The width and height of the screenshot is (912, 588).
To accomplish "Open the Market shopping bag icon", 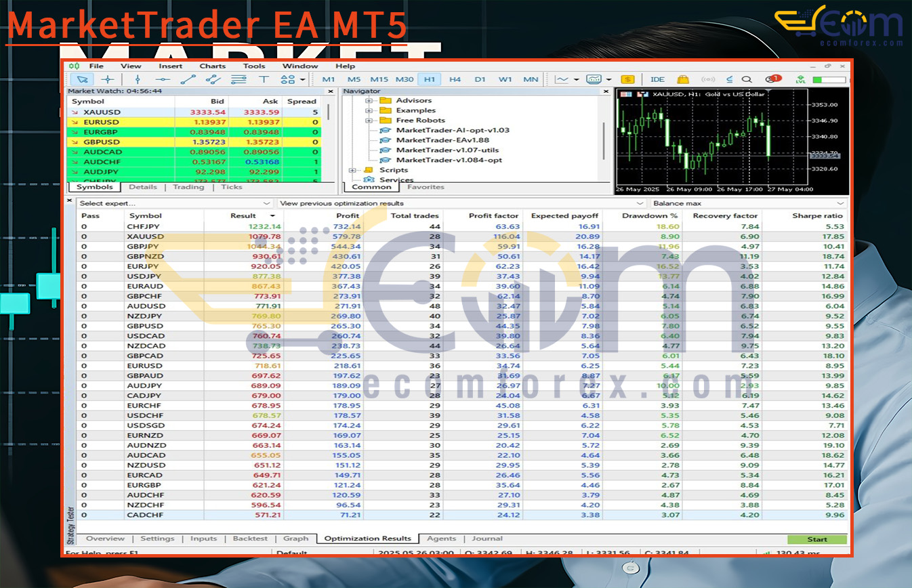I will [x=683, y=79].
